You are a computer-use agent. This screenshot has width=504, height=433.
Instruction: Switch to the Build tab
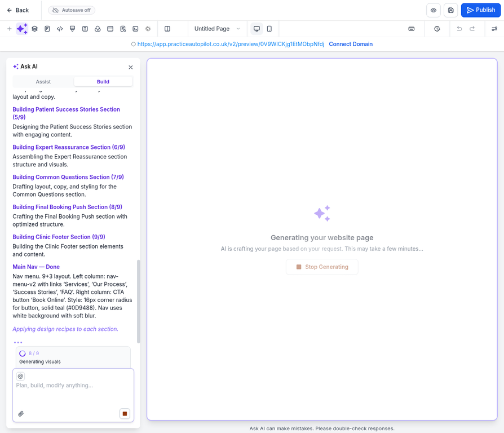click(x=103, y=82)
